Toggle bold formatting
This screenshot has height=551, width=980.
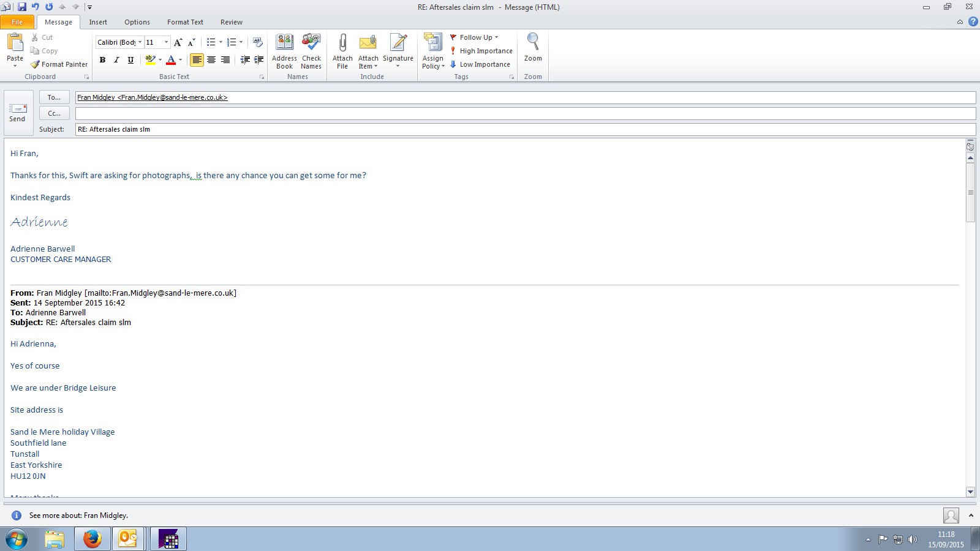point(102,60)
